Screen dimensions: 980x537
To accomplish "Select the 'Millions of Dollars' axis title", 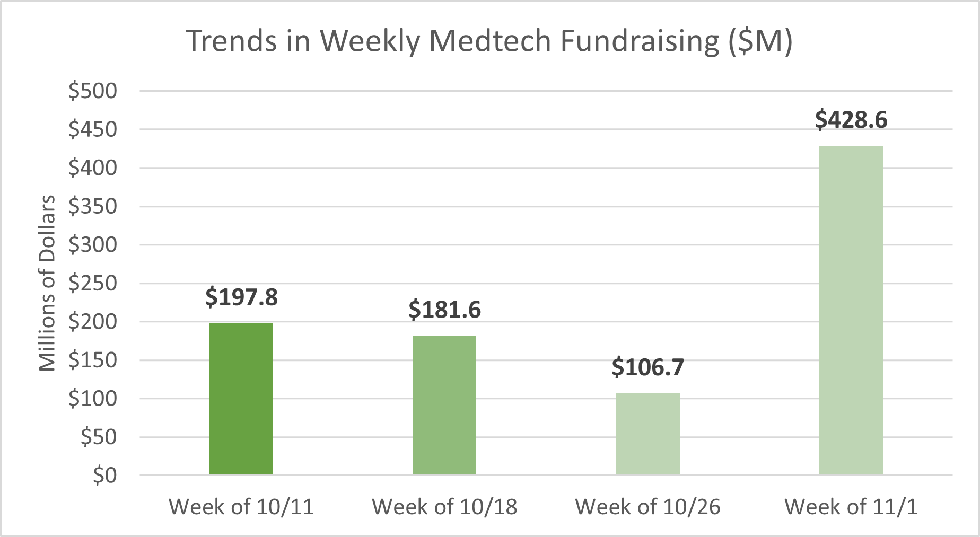I will click(x=47, y=283).
